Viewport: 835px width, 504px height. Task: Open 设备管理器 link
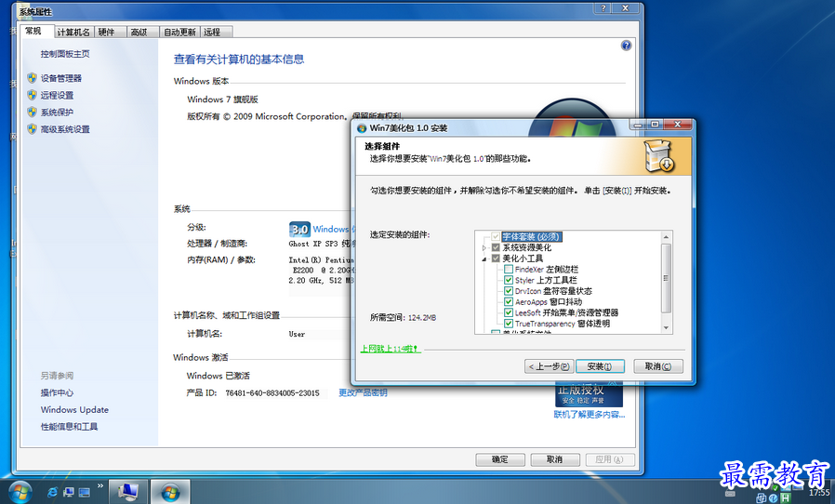(x=61, y=78)
